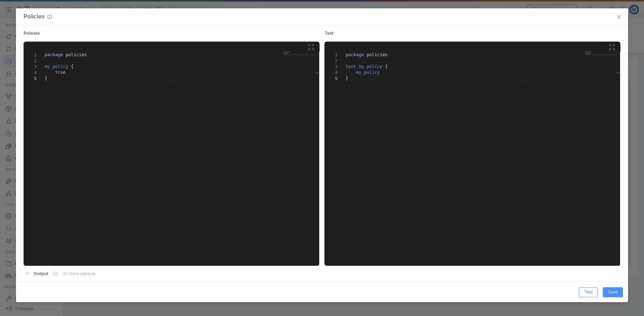Save the policies
The image size is (644, 316).
tap(612, 292)
